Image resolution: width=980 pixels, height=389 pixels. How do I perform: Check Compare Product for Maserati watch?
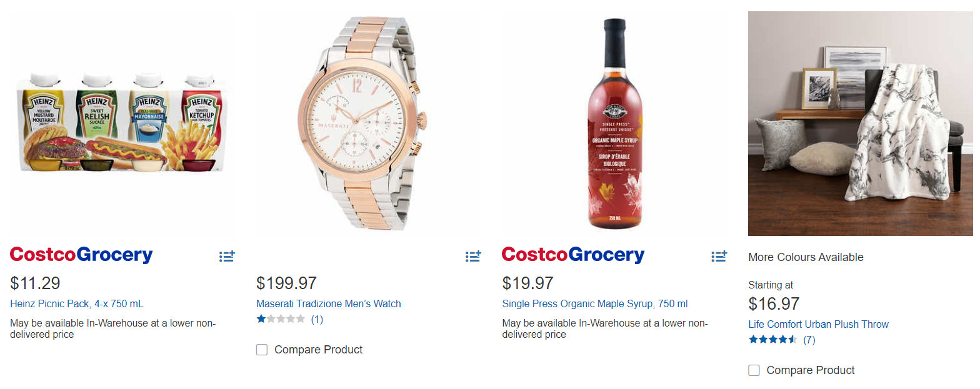262,350
